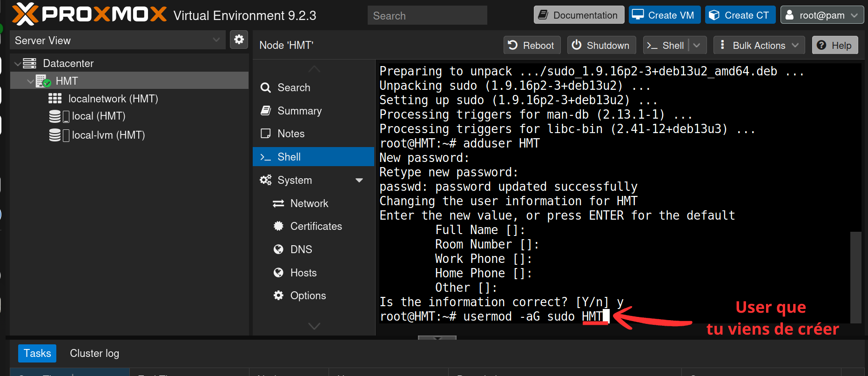Switch to the Cluster log tab
Screen dimensions: 868x376
(94, 353)
